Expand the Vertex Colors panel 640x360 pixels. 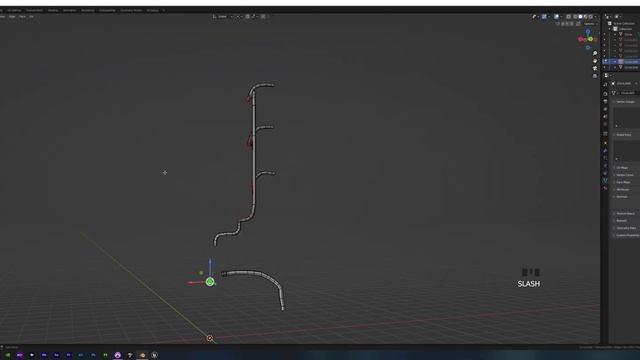click(x=624, y=175)
